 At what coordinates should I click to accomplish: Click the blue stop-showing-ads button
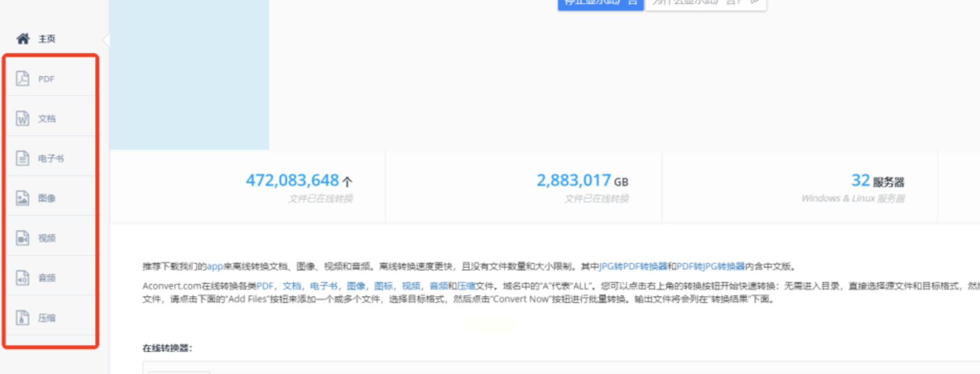pos(601,4)
